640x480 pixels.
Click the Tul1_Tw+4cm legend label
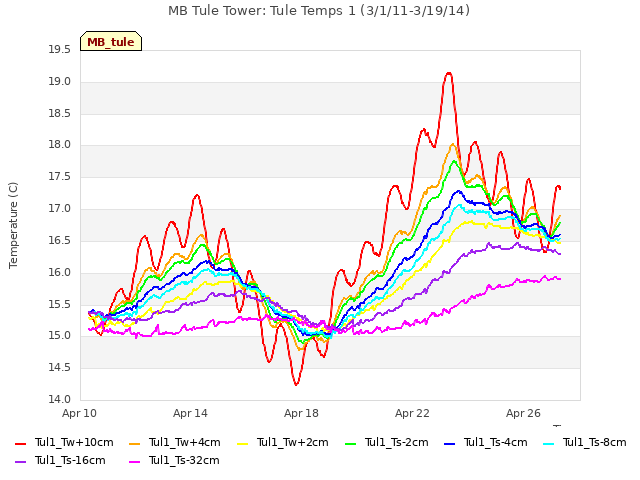(184, 442)
